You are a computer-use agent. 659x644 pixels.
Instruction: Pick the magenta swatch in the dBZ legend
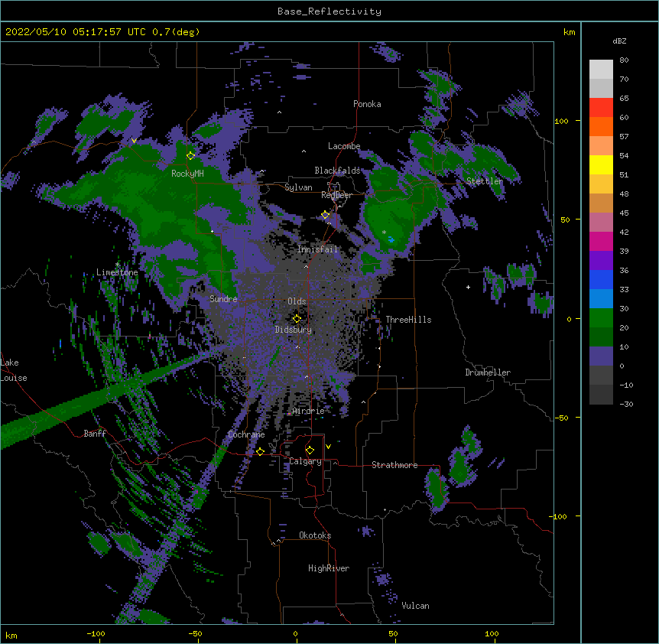click(x=601, y=241)
